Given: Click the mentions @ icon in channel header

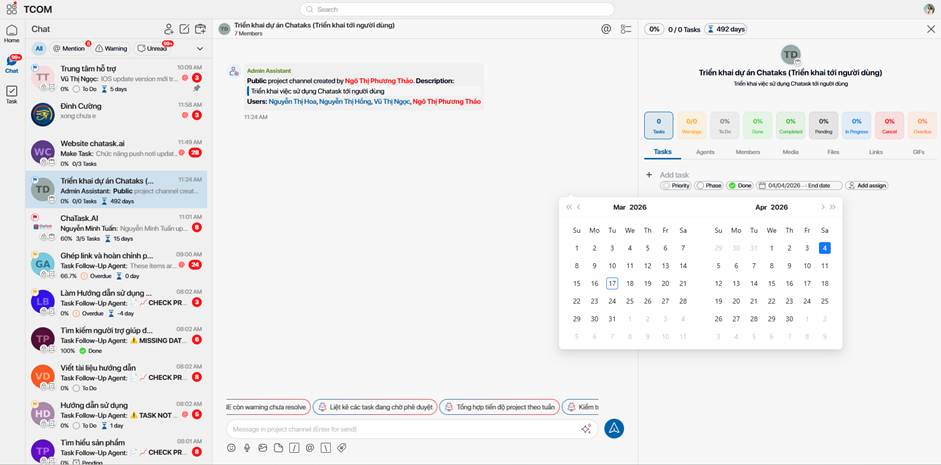Looking at the screenshot, I should [x=606, y=29].
